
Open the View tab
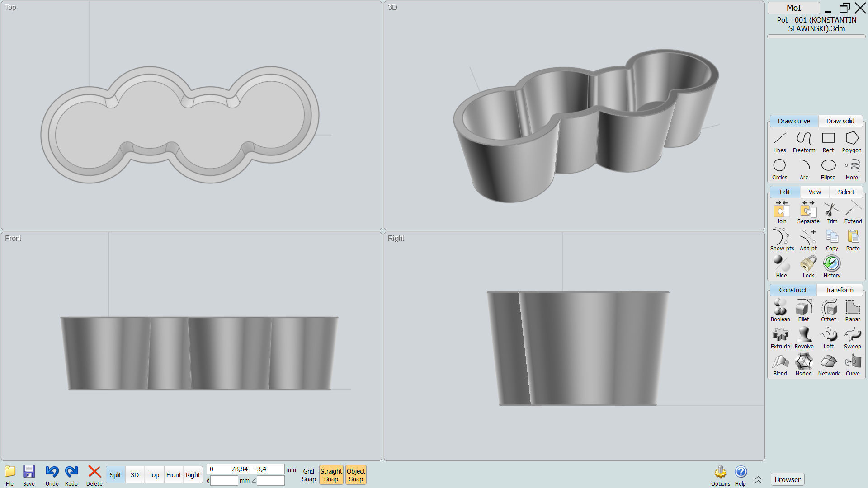[815, 192]
